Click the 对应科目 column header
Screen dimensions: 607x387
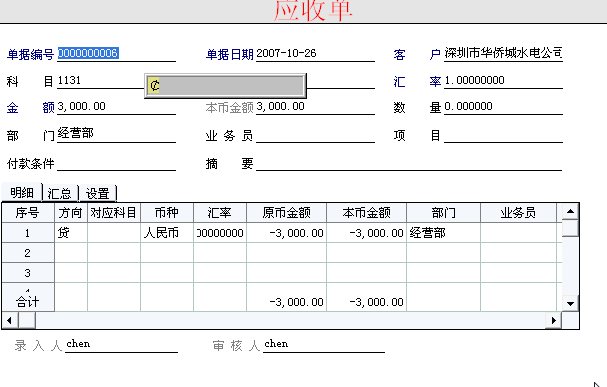(114, 212)
